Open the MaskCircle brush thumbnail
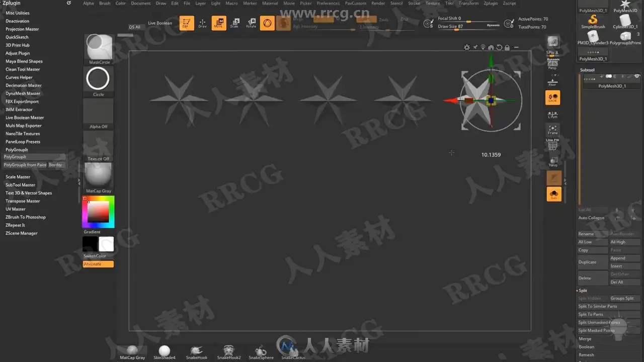The width and height of the screenshot is (644, 362). [99, 49]
